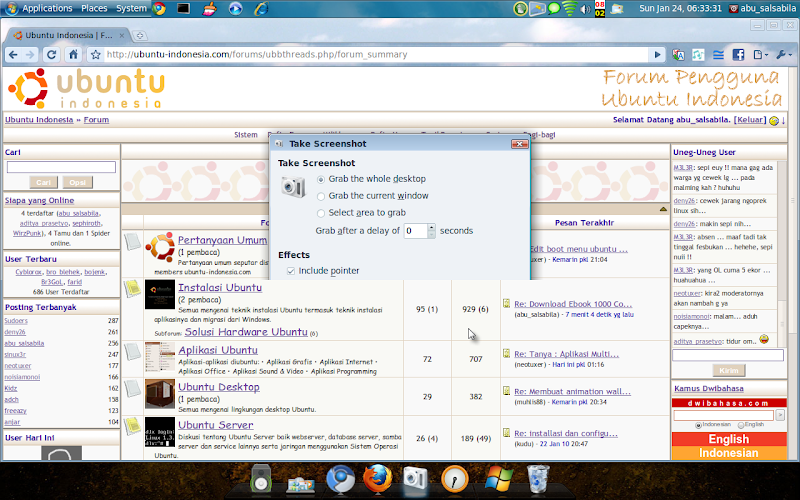This screenshot has width=800, height=500.
Task: Click the Keluar logout link
Action: pyautogui.click(x=749, y=120)
